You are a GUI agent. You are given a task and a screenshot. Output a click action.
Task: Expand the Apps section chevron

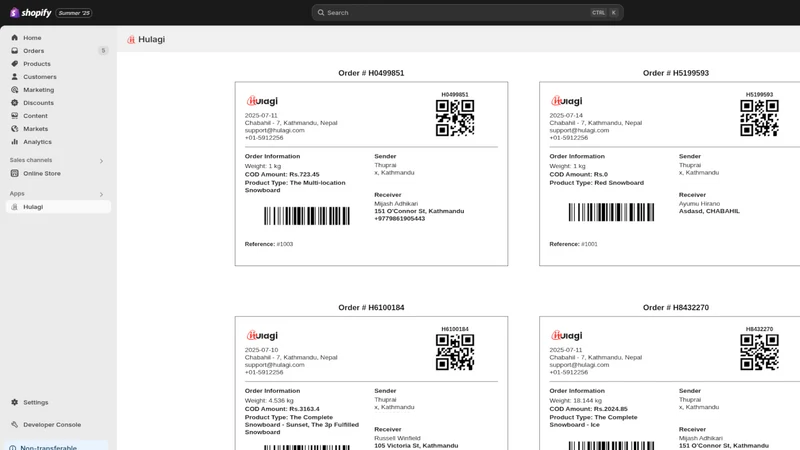coord(101,194)
